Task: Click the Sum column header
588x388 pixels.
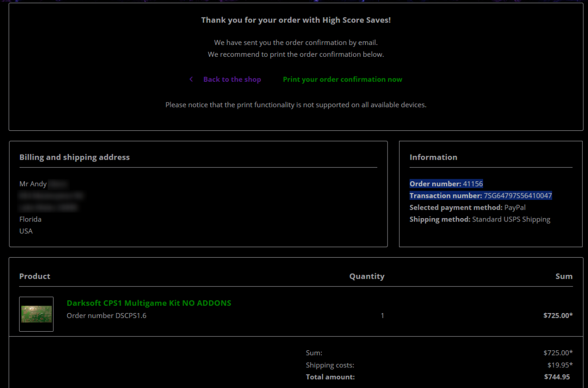Action: click(564, 276)
